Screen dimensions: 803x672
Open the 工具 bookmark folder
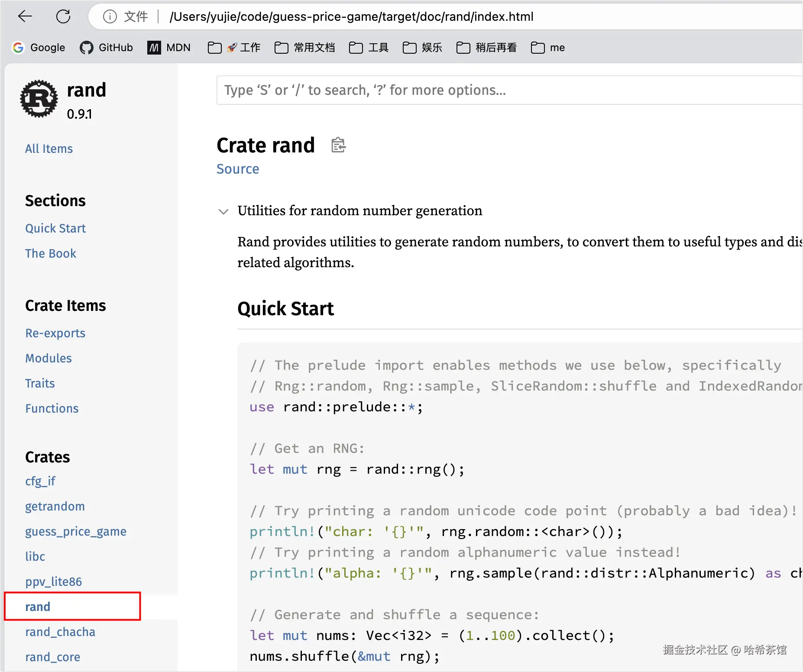click(x=369, y=47)
